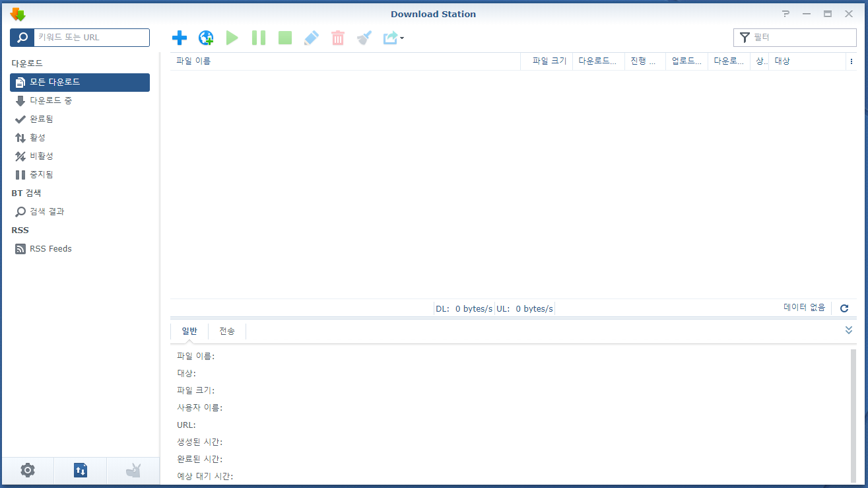Select 완료됨 in sidebar

point(80,119)
